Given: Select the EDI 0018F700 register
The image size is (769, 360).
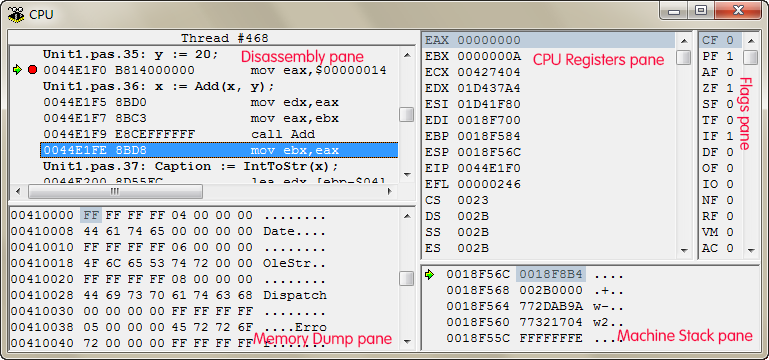Looking at the screenshot, I should point(473,120).
